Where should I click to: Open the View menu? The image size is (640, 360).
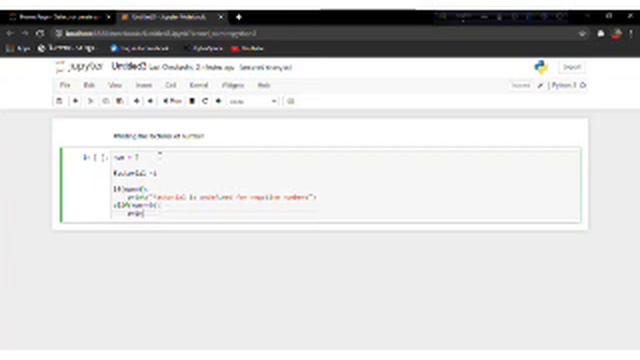pos(115,85)
